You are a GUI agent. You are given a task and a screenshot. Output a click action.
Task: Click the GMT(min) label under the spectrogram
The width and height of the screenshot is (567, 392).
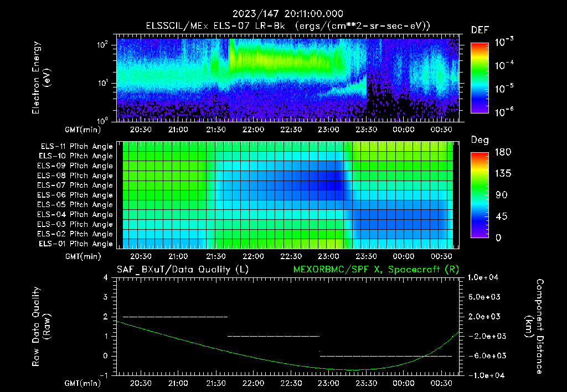83,130
